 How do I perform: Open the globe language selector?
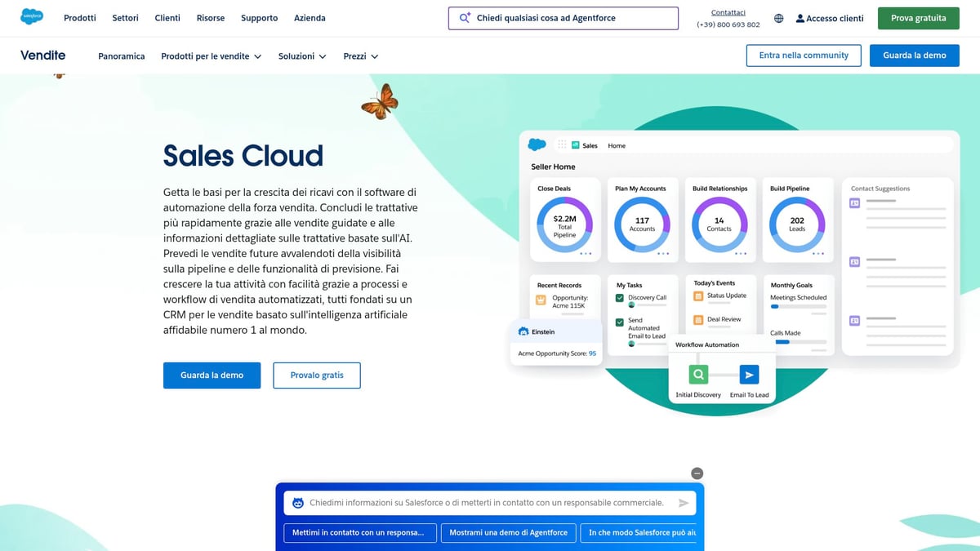pyautogui.click(x=778, y=17)
